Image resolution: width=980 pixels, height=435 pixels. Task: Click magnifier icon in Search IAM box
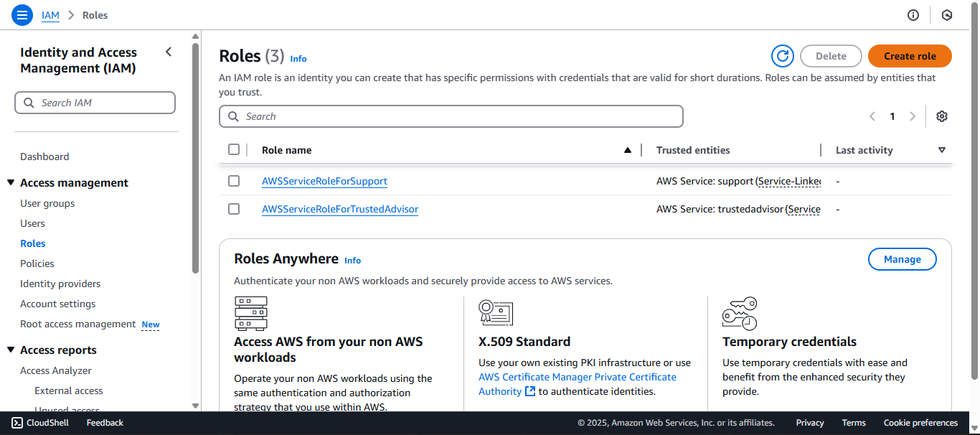click(29, 103)
